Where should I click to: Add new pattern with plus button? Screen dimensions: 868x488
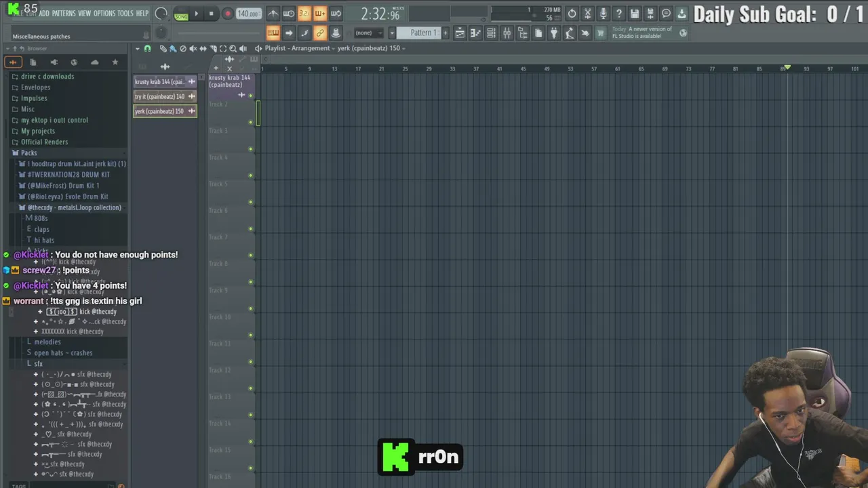pyautogui.click(x=446, y=33)
